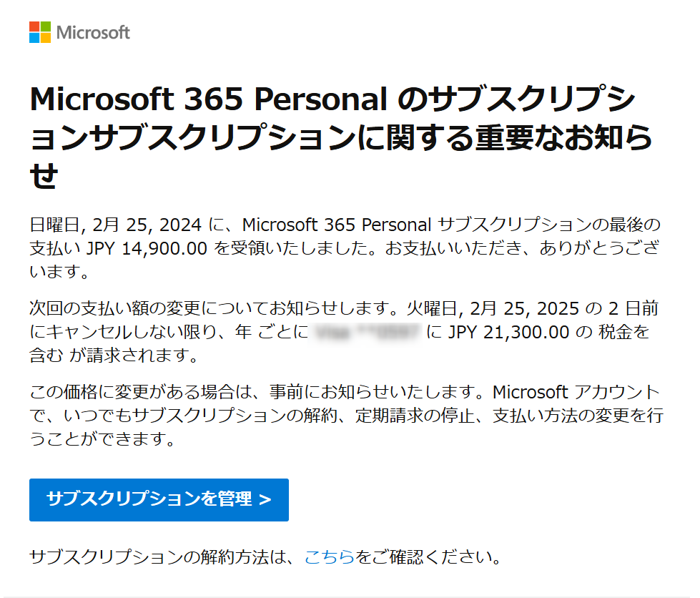Viewport: 700px width, 598px height.
Task: Click the Microsoft four-square logo icon
Action: 40,32
